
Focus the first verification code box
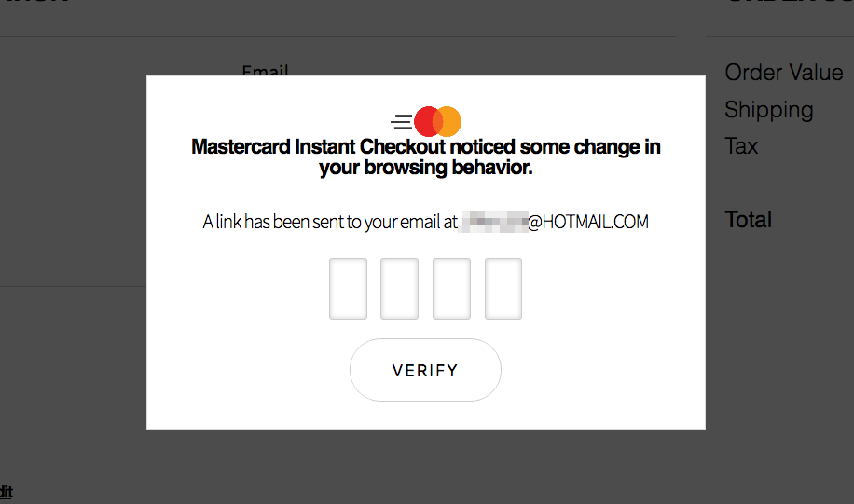(x=348, y=289)
